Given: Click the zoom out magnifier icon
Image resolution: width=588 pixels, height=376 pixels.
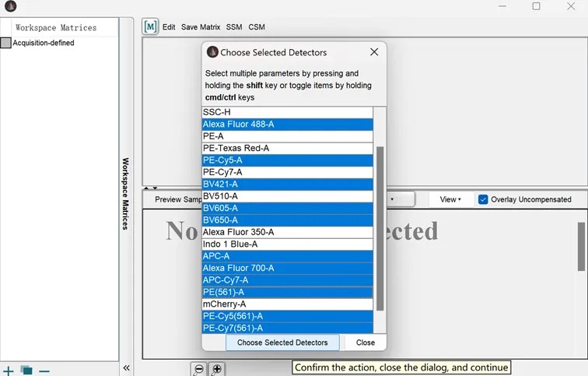Looking at the screenshot, I should point(198,369).
